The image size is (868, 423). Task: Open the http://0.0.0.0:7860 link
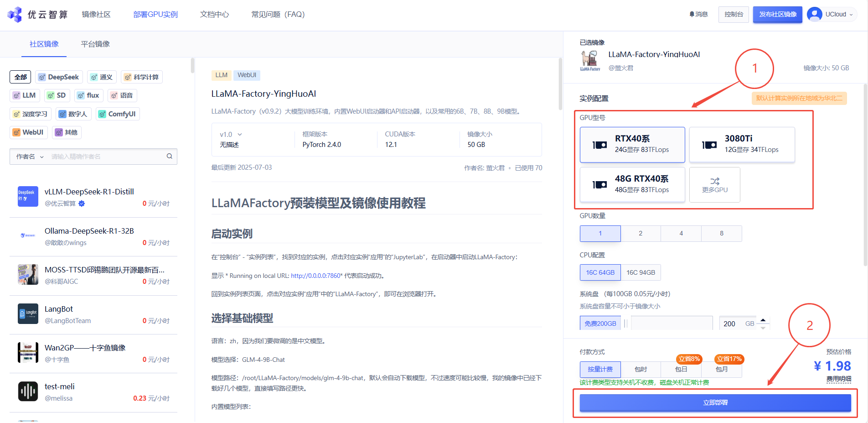(x=315, y=276)
